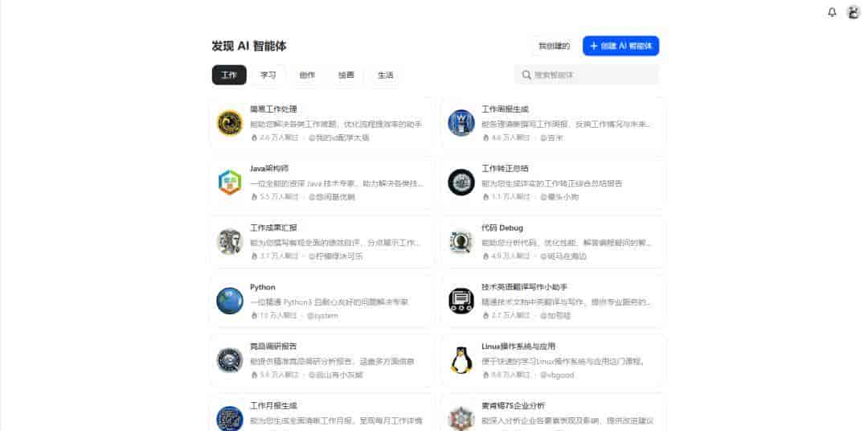Open the 工作月报生成 agent title
Screen dimensions: 868x431
273,405
